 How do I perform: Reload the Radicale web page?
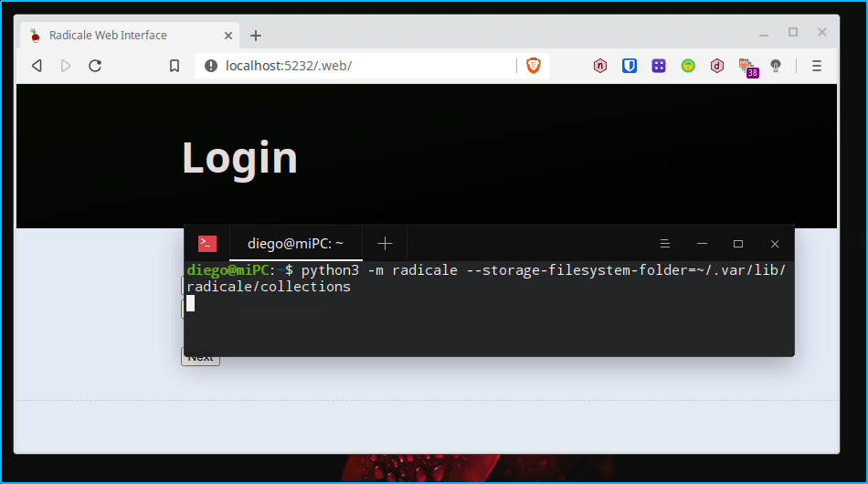tap(94, 66)
